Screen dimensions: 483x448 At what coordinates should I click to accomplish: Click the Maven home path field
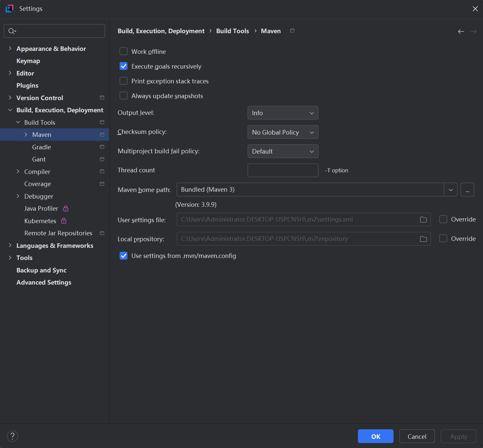pyautogui.click(x=310, y=190)
